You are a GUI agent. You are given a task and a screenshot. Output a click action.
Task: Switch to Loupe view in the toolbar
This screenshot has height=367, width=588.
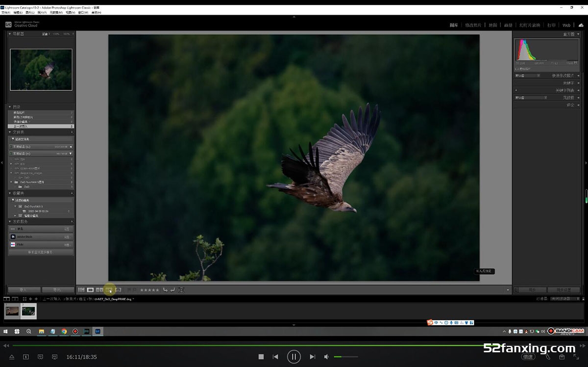click(90, 290)
